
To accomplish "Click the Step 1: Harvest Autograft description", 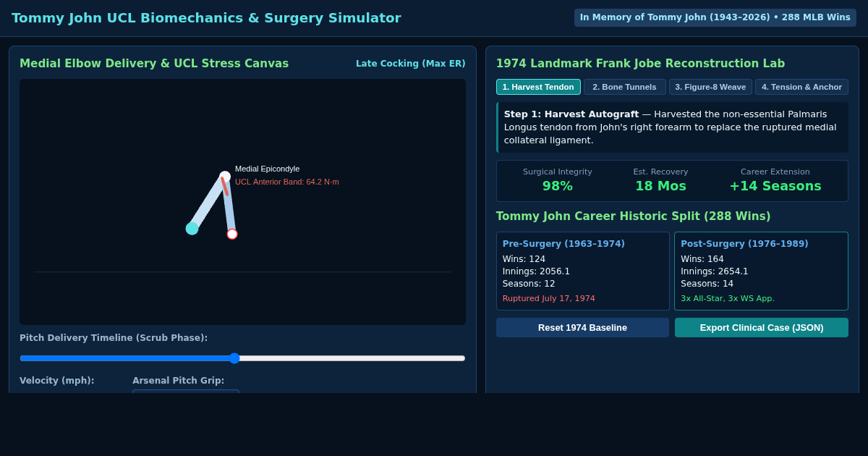I will point(673,127).
